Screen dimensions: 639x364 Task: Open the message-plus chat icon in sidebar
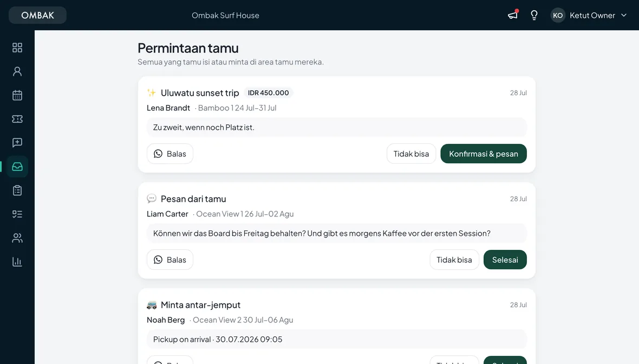[17, 142]
